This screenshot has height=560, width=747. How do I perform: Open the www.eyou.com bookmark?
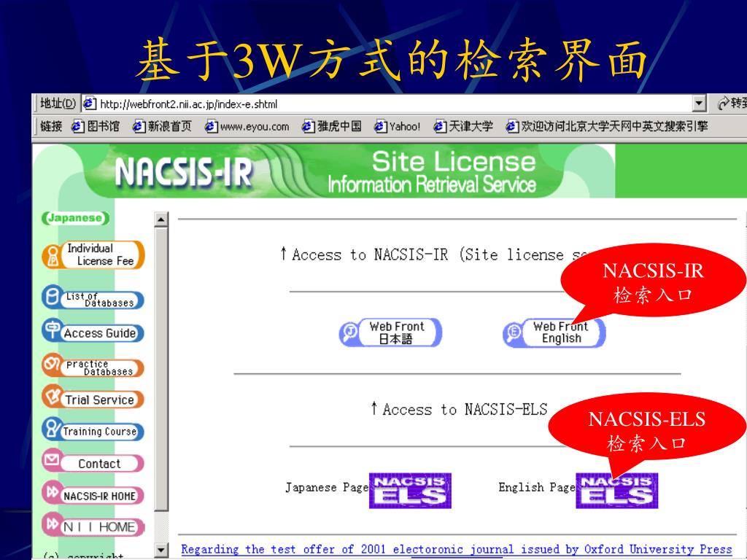pos(247,127)
